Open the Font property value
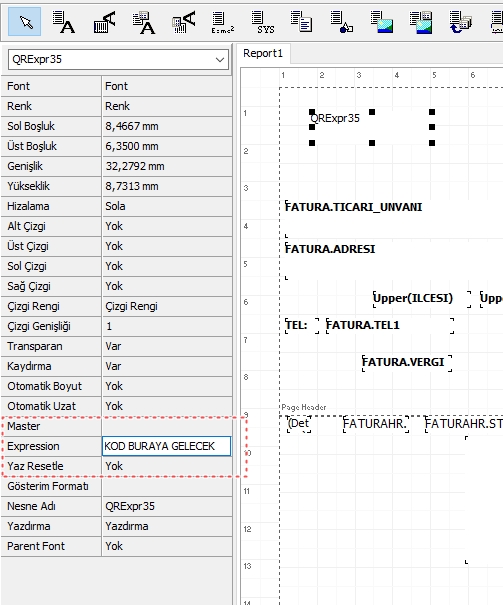 (x=167, y=86)
